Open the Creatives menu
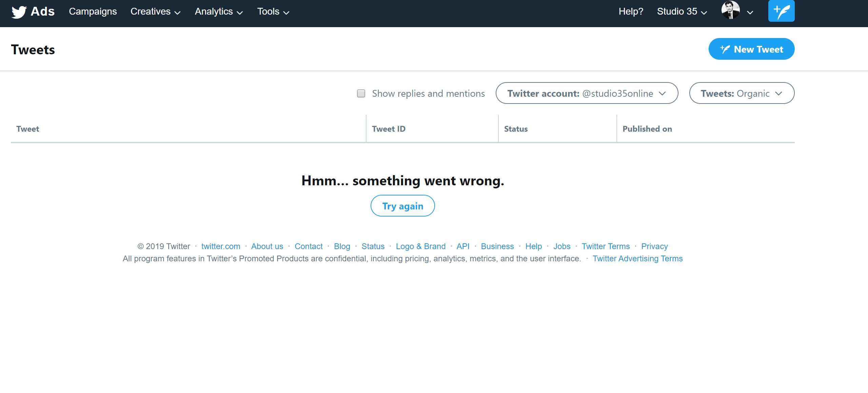This screenshot has height=393, width=868. (155, 12)
